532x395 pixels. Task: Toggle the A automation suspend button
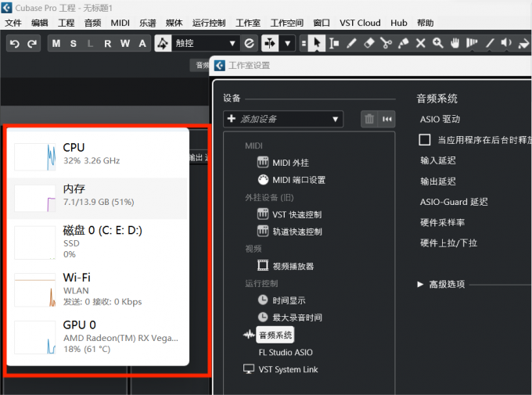[x=142, y=44]
